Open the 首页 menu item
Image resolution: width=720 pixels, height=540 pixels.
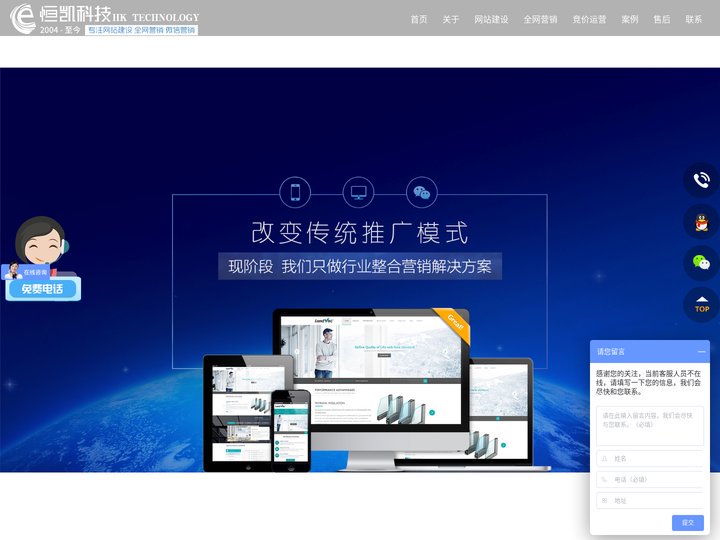pyautogui.click(x=419, y=19)
